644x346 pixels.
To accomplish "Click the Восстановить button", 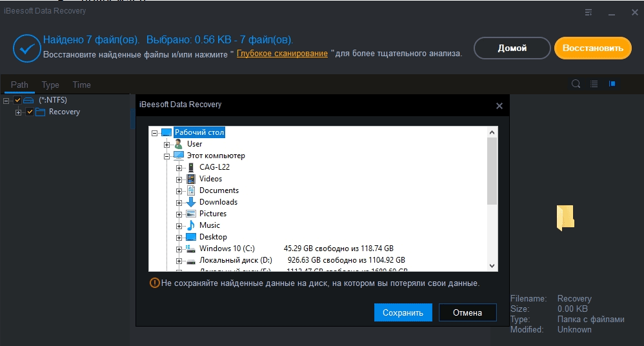I will click(x=592, y=48).
